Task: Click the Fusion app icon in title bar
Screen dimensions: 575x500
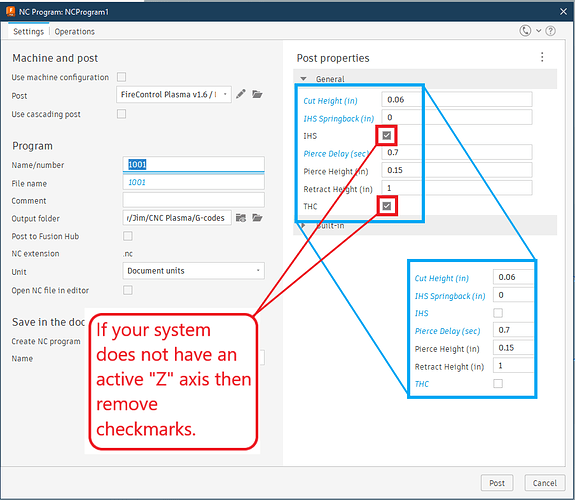Action: 10,12
